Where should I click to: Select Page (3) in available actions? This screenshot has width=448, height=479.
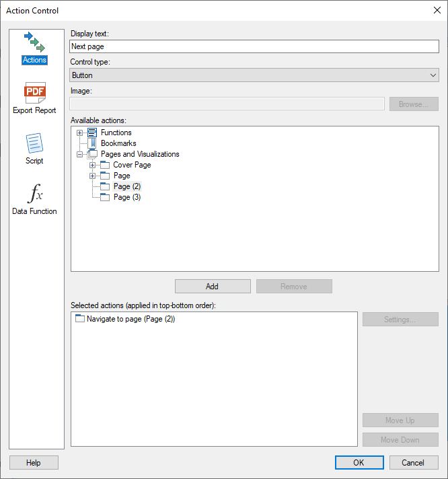pyautogui.click(x=127, y=197)
